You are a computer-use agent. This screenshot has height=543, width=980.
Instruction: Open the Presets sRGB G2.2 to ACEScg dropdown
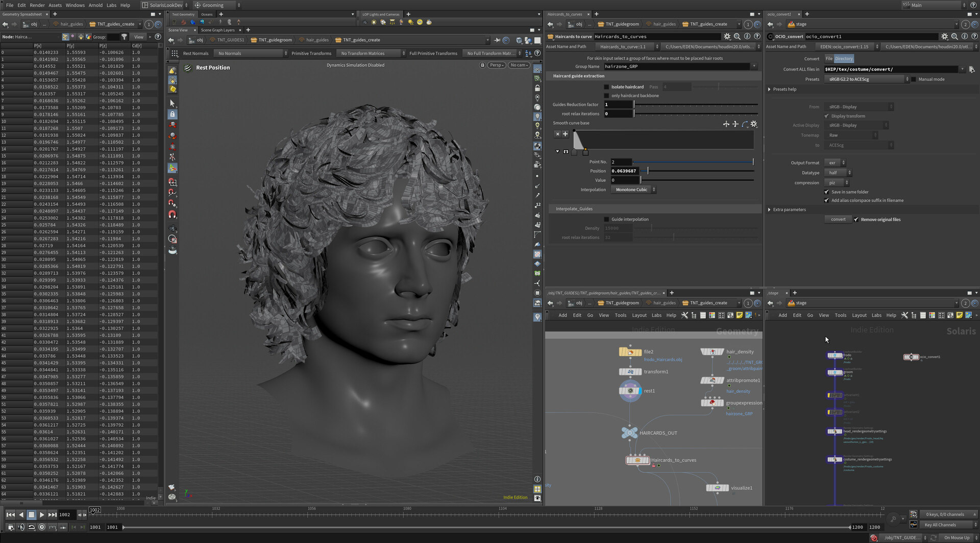(x=866, y=79)
